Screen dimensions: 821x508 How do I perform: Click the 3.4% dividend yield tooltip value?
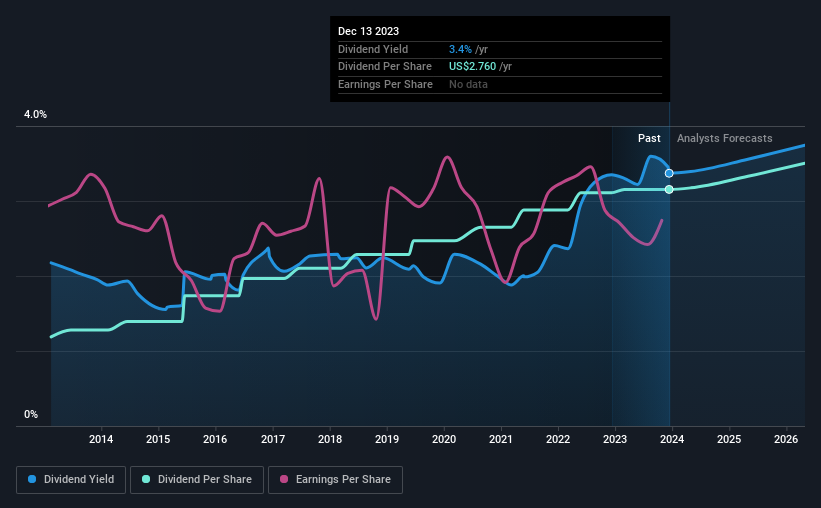coord(460,49)
